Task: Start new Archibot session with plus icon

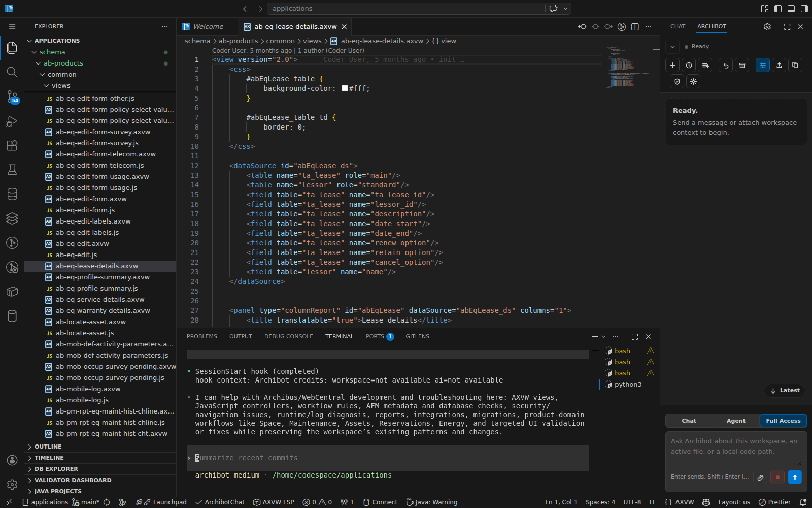Action: tap(672, 65)
